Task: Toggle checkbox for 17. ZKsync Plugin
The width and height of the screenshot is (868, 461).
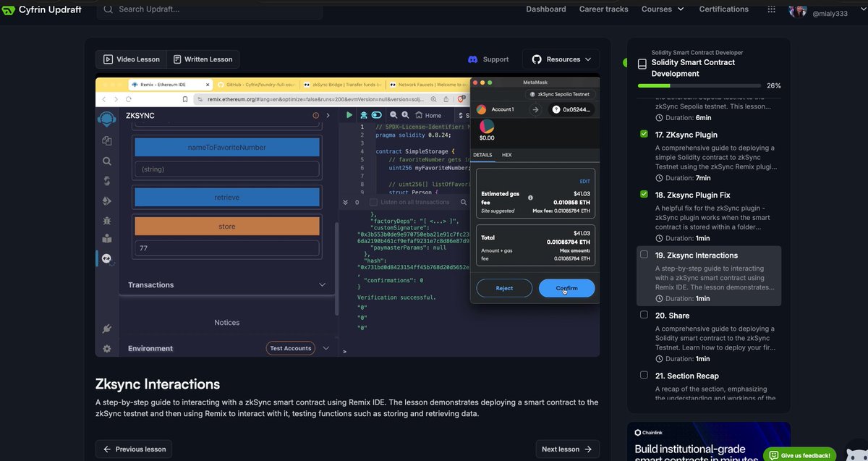Action: tap(644, 135)
